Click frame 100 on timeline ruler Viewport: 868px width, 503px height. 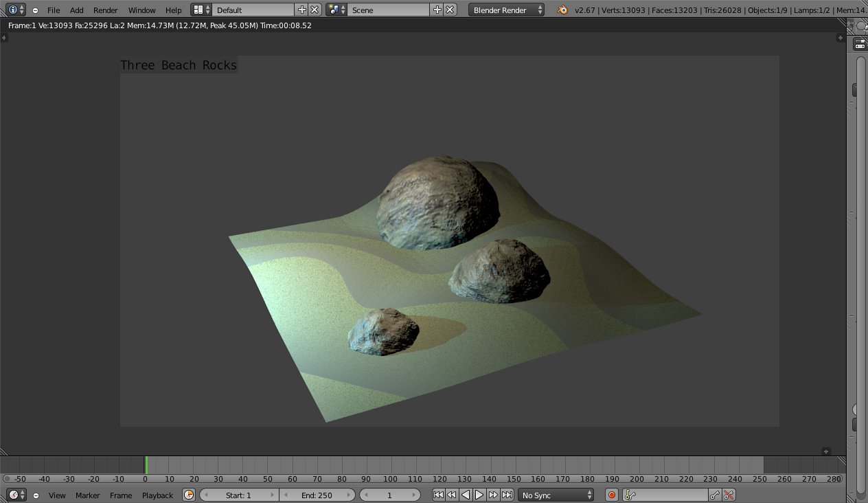point(390,479)
